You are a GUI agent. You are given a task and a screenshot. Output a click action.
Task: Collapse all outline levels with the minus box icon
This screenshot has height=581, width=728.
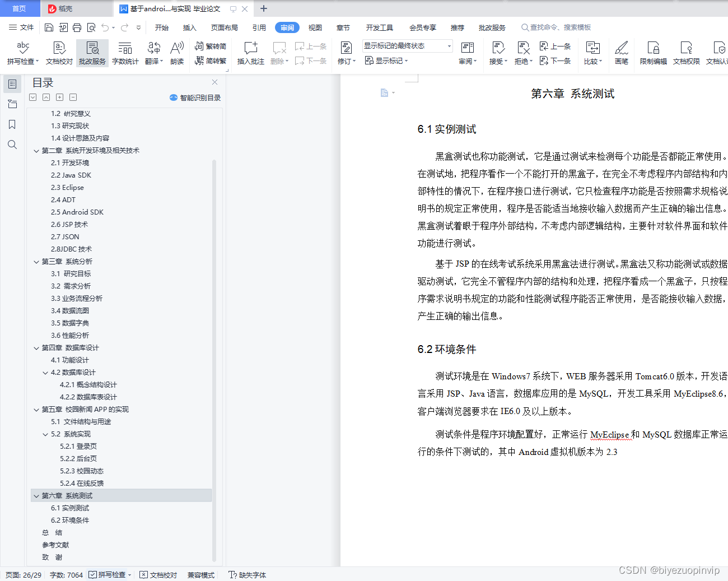(x=73, y=97)
